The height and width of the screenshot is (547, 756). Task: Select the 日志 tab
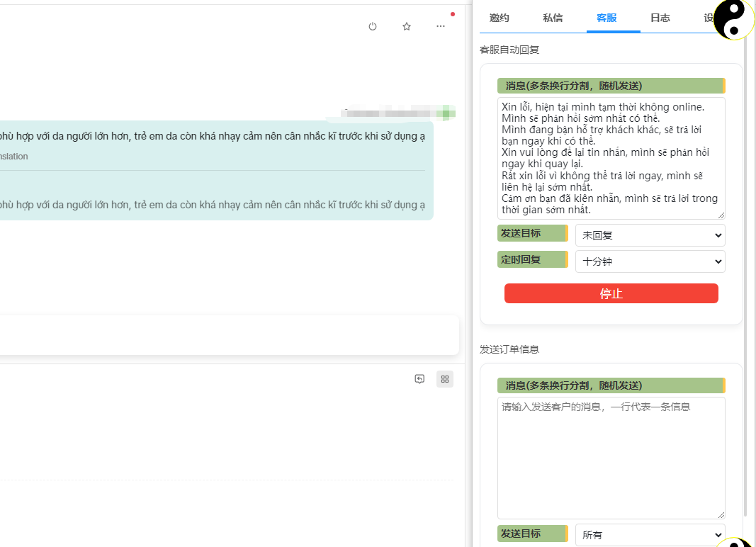point(660,18)
